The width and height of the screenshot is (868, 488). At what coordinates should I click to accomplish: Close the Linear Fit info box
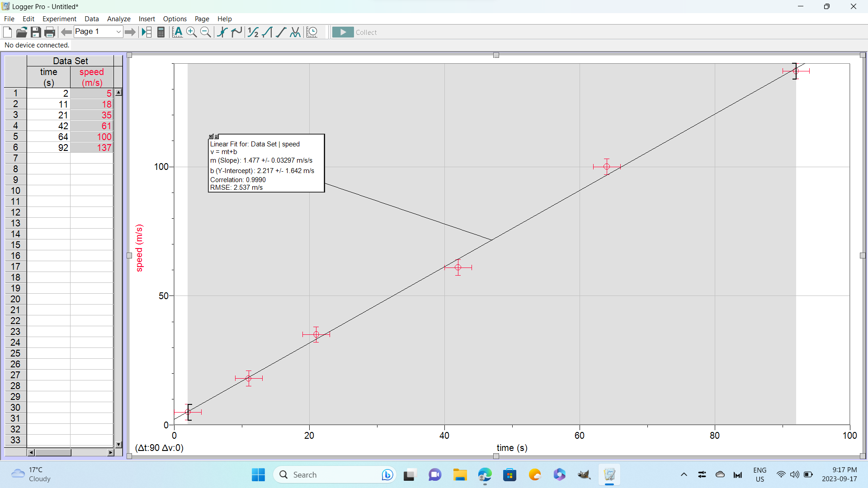[211, 136]
